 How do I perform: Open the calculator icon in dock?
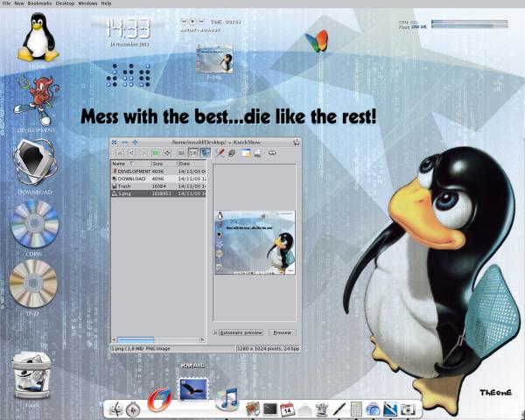tap(356, 409)
